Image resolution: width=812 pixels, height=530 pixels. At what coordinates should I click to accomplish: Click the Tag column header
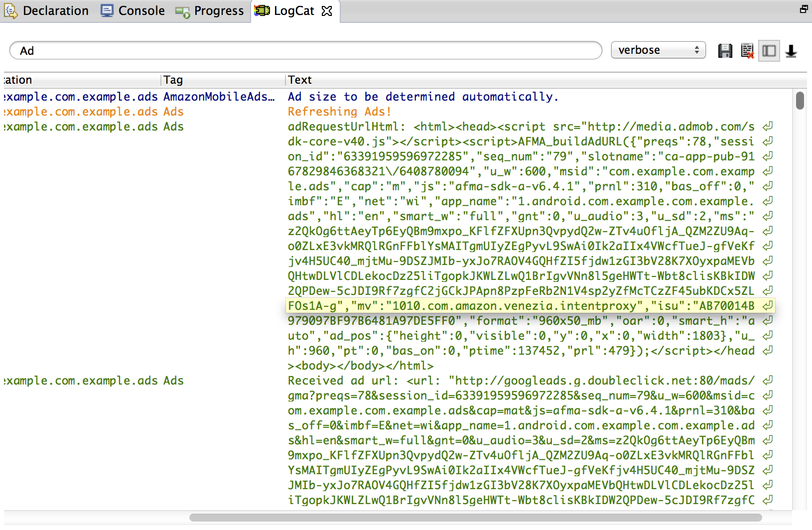click(173, 80)
